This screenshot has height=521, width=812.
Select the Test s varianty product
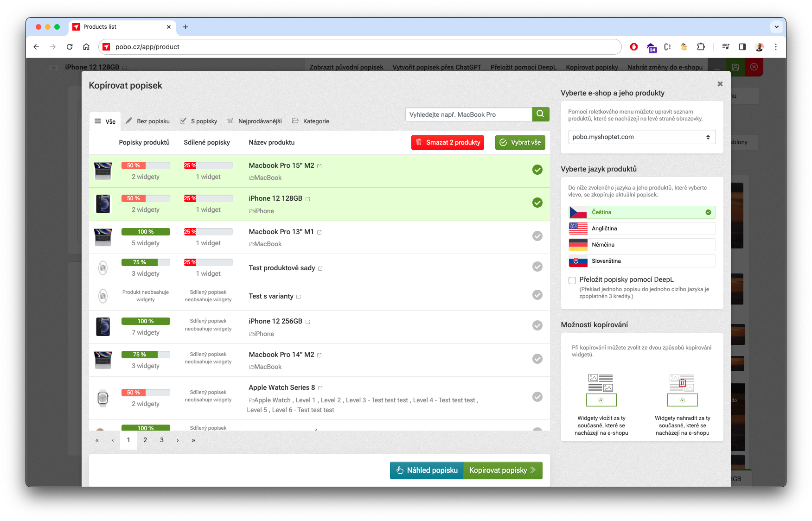click(x=537, y=295)
